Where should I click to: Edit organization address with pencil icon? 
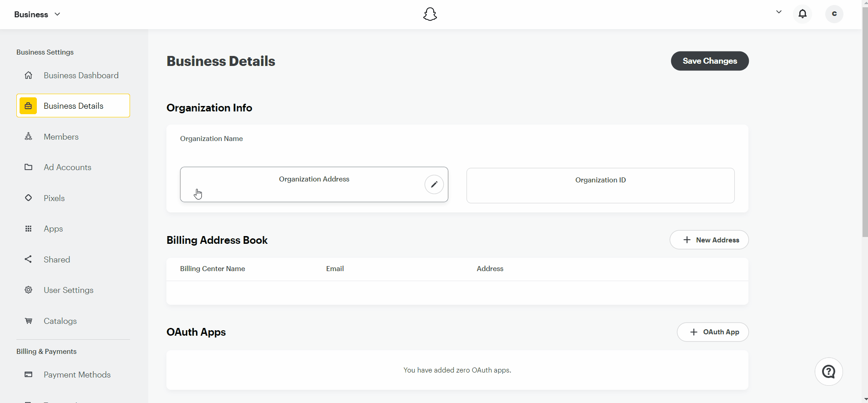[x=434, y=184]
